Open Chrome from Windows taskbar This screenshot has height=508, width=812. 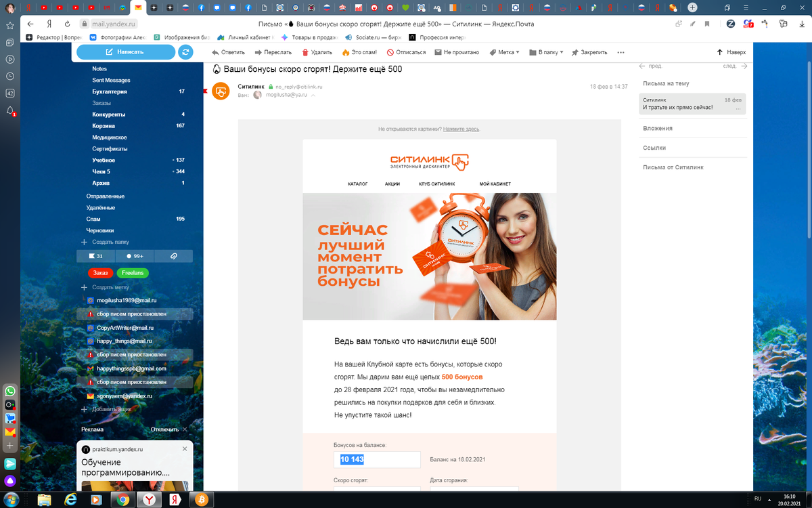pyautogui.click(x=122, y=500)
